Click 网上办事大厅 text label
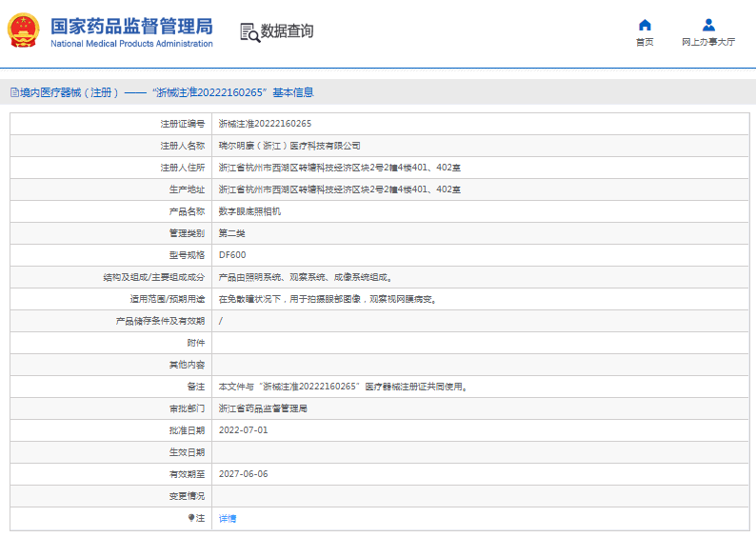 (x=708, y=43)
